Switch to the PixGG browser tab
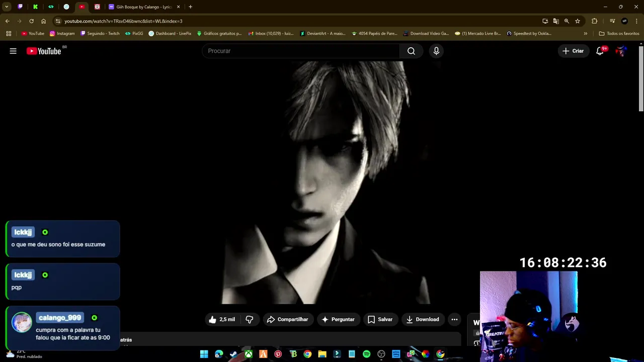This screenshot has width=644, height=362. click(51, 7)
